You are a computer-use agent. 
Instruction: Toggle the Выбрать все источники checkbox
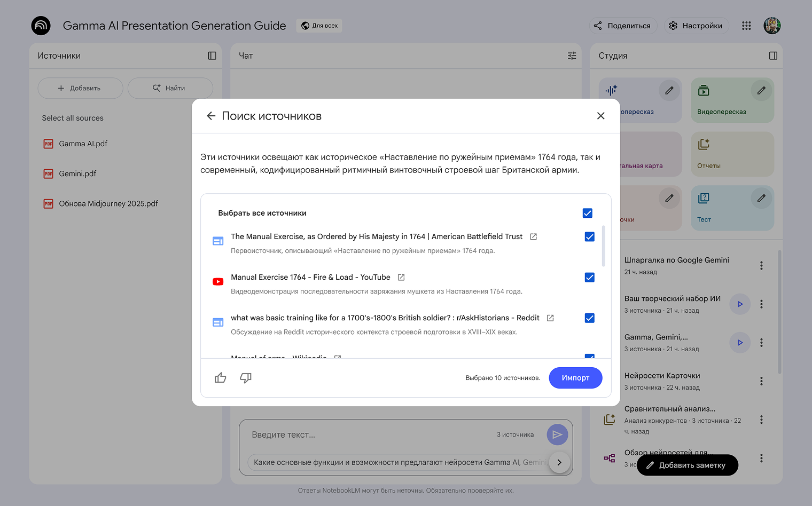click(x=588, y=213)
